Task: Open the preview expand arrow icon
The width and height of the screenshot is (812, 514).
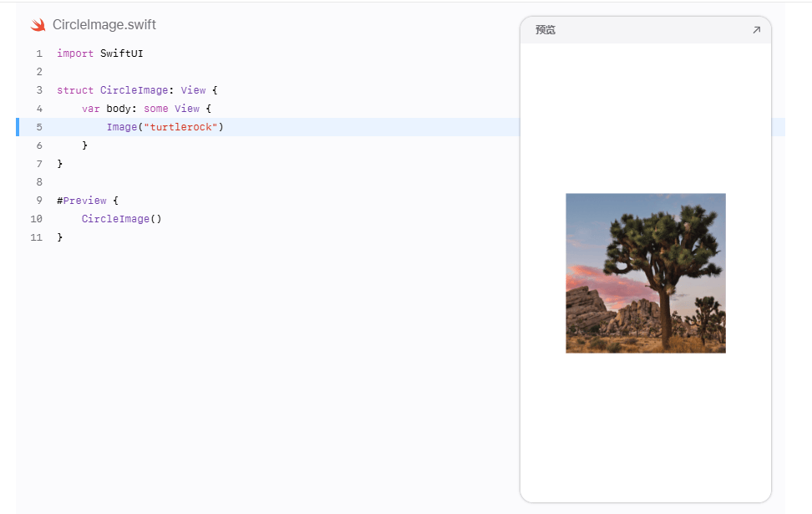Action: (756, 30)
